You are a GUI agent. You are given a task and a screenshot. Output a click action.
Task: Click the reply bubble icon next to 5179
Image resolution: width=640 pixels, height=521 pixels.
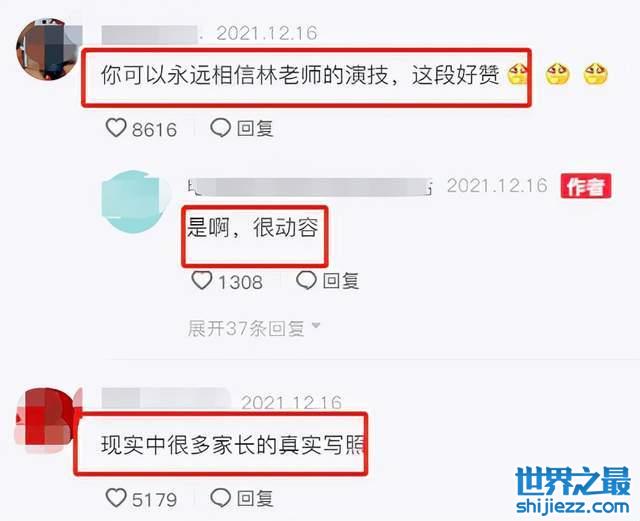220,498
